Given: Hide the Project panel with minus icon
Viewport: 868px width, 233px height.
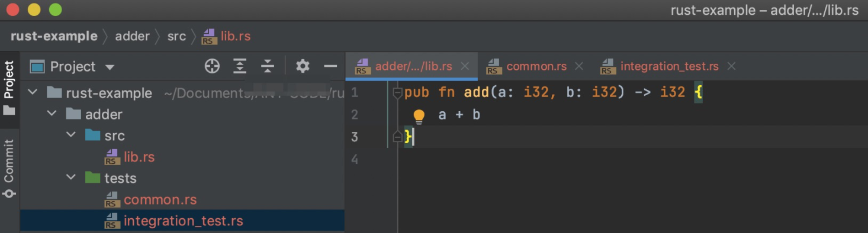Looking at the screenshot, I should (330, 66).
